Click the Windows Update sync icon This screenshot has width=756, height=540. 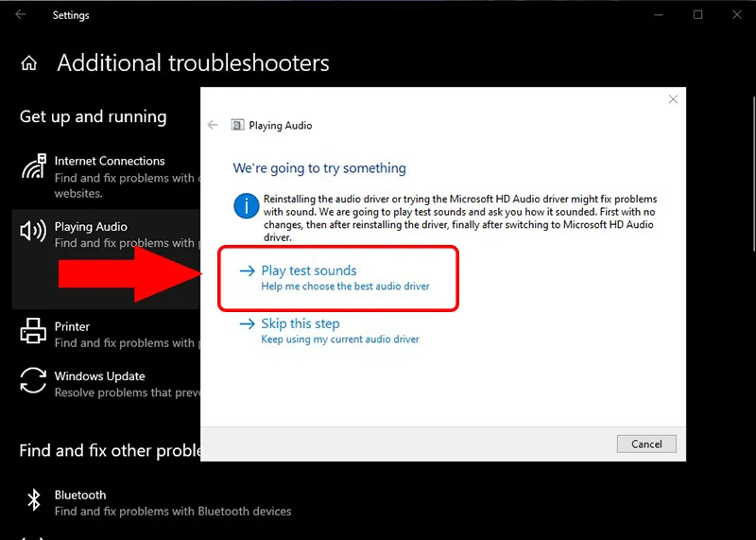coord(33,381)
